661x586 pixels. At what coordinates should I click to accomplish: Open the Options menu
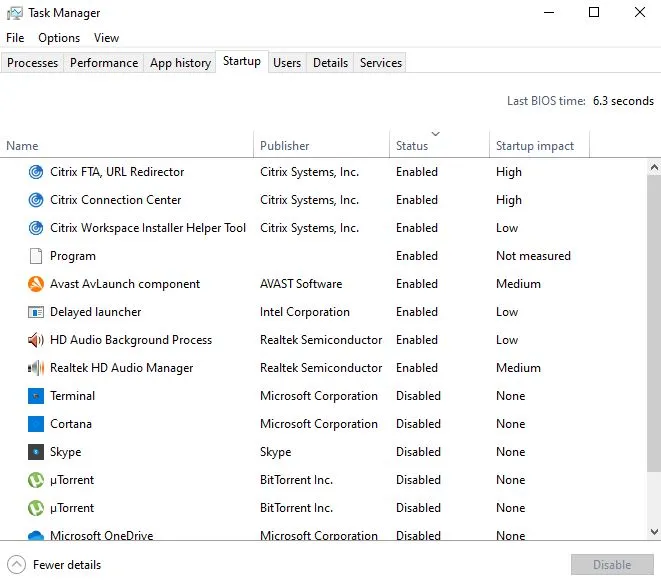pos(59,38)
